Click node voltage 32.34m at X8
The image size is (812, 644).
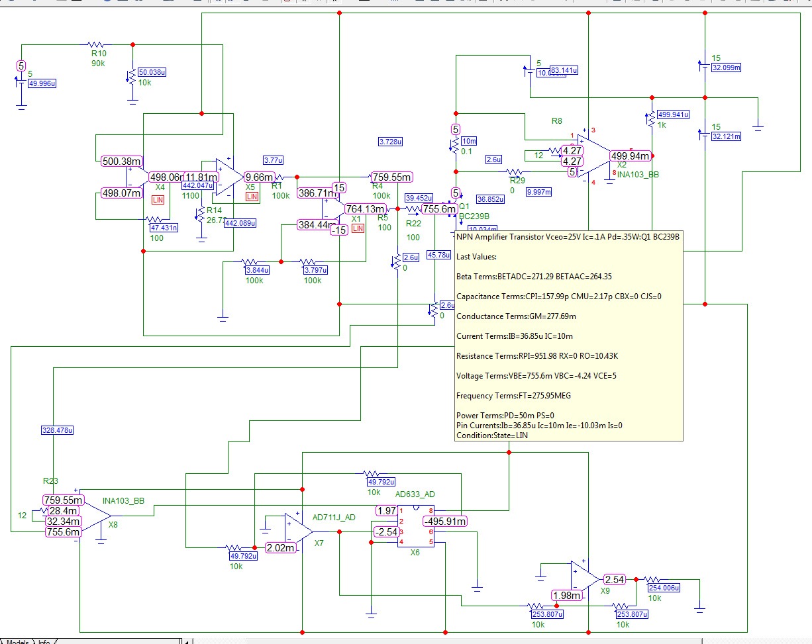click(x=62, y=521)
